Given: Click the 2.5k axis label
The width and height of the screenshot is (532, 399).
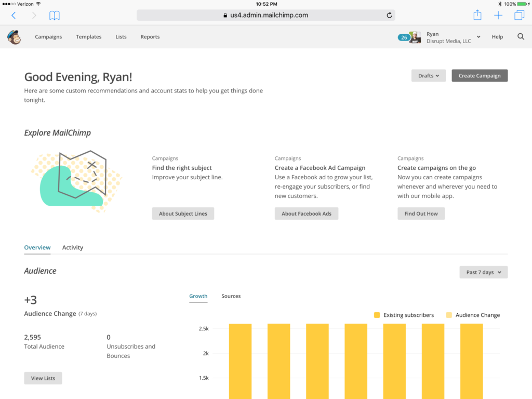Looking at the screenshot, I should 204,328.
